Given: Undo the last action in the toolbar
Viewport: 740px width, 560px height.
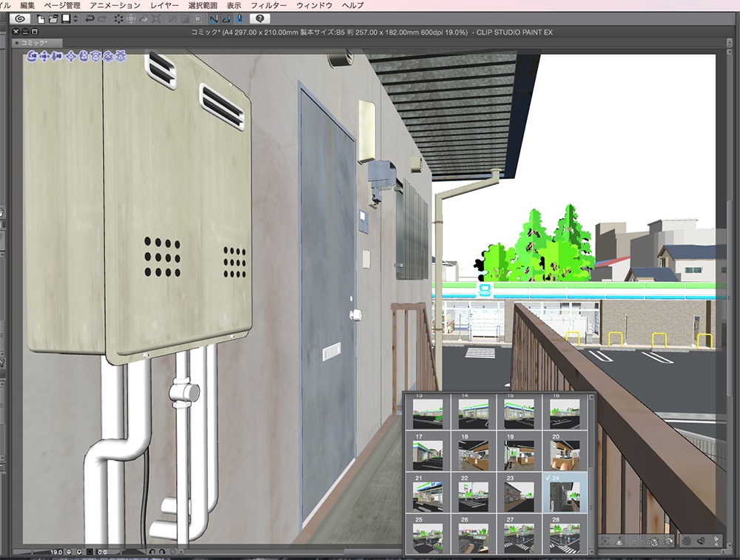Looking at the screenshot, I should [90, 19].
